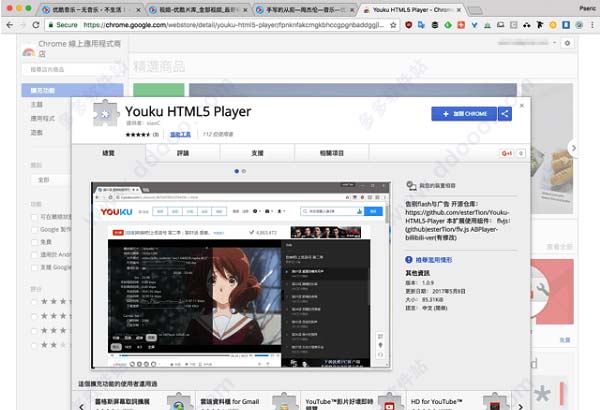Show next related extensions with right chevron
The height and width of the screenshot is (410, 600).
520,406
